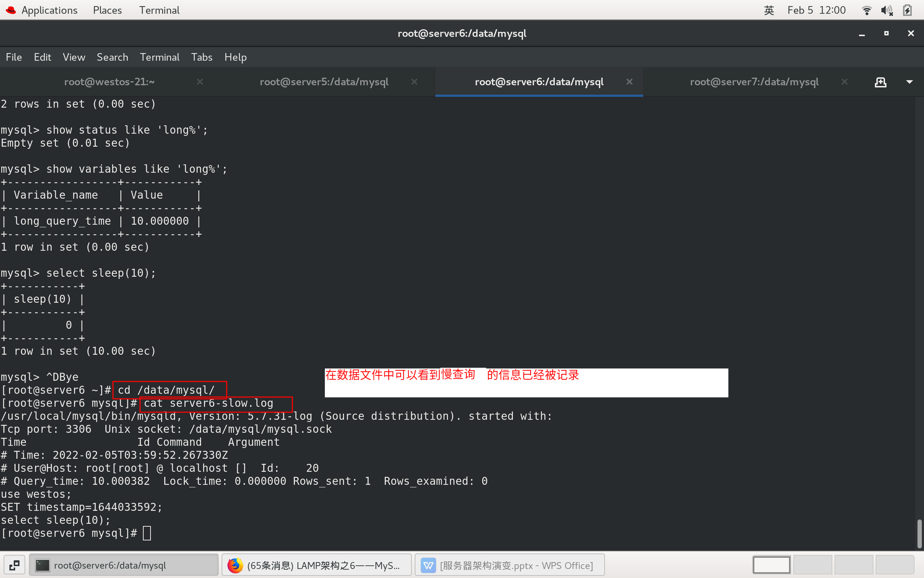The image size is (924, 578).
Task: Click the terminal cursor at the last prompt
Action: click(x=147, y=533)
